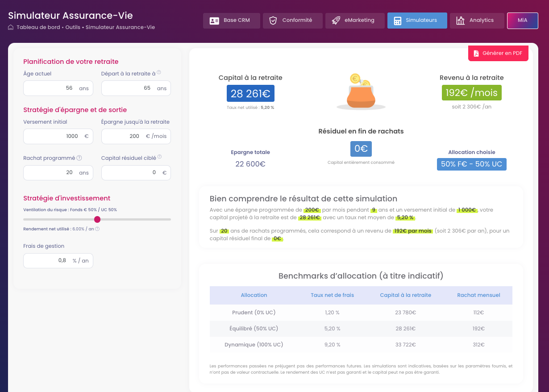The width and height of the screenshot is (549, 392).
Task: Click the Épargne jusqu'à la retraite field
Action: (x=136, y=136)
